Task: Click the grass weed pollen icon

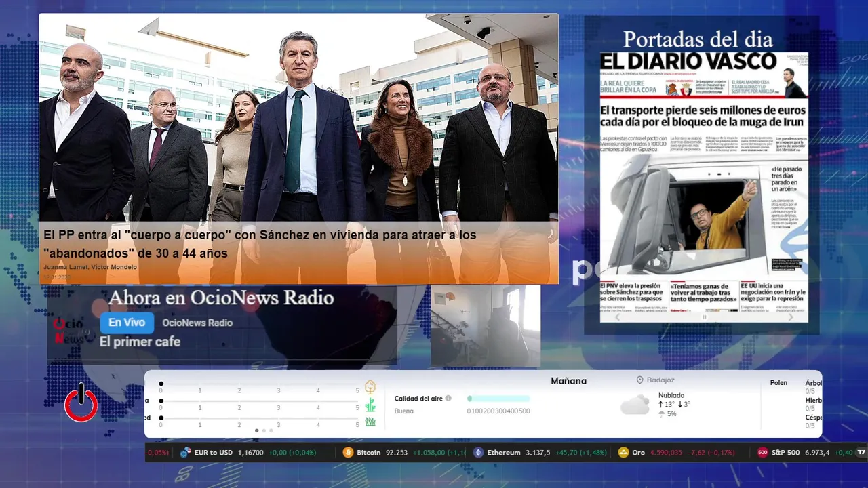Action: point(370,405)
